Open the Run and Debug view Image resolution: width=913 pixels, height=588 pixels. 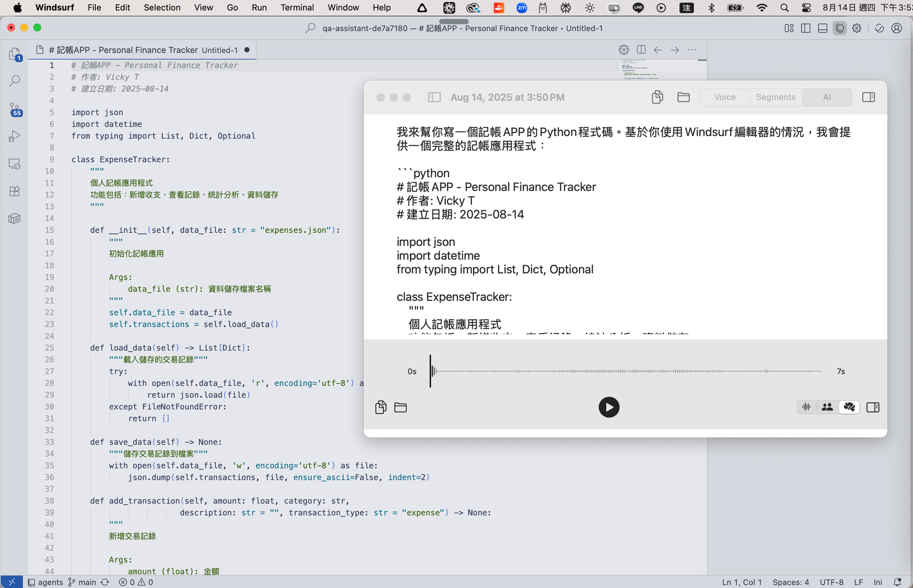(x=15, y=136)
